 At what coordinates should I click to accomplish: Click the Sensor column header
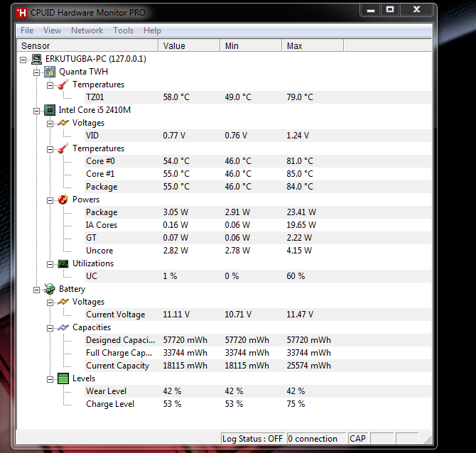click(87, 46)
